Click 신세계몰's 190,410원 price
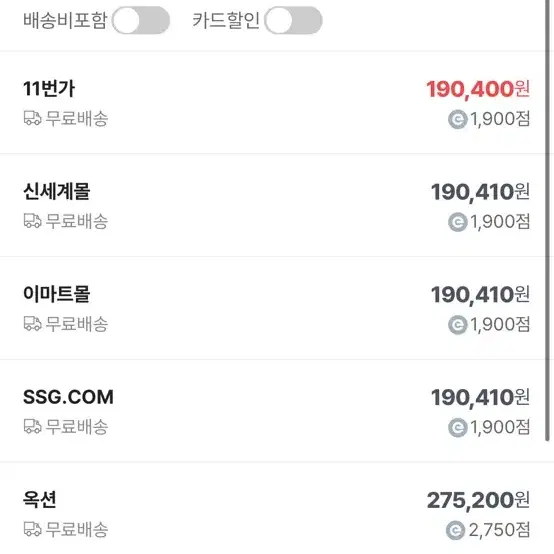 pos(480,192)
